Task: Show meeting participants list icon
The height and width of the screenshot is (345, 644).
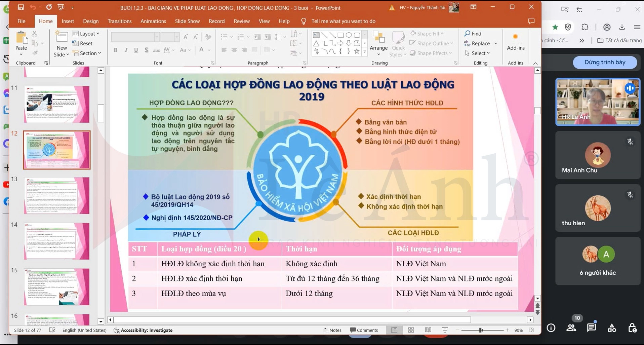Action: click(x=571, y=328)
